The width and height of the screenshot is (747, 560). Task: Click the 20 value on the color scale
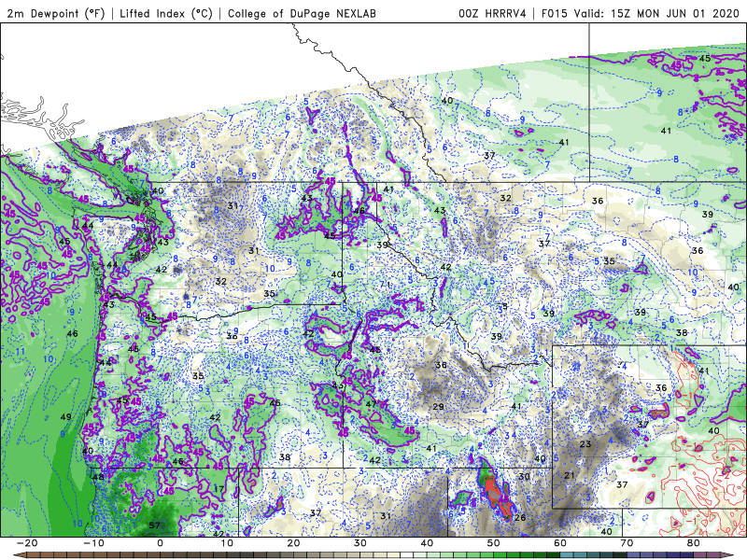(x=293, y=543)
